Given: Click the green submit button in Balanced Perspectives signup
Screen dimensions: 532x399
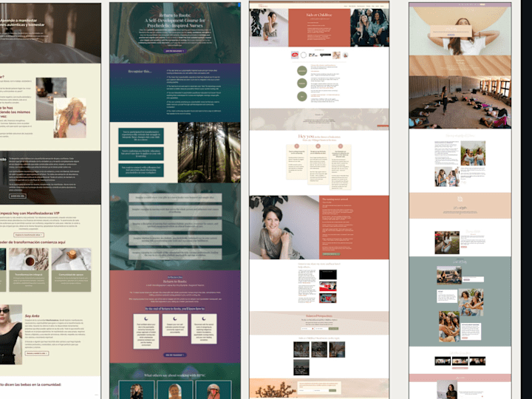Looking at the screenshot, I should [x=334, y=328].
